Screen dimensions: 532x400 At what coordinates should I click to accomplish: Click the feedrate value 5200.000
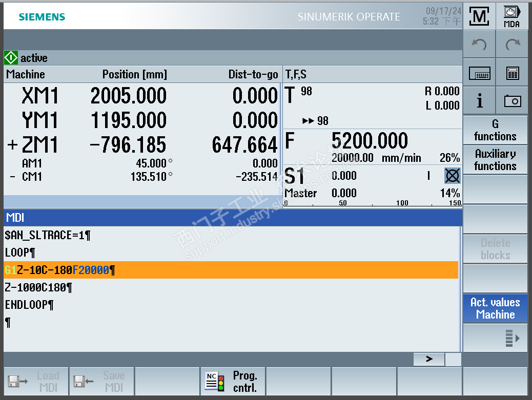point(370,141)
